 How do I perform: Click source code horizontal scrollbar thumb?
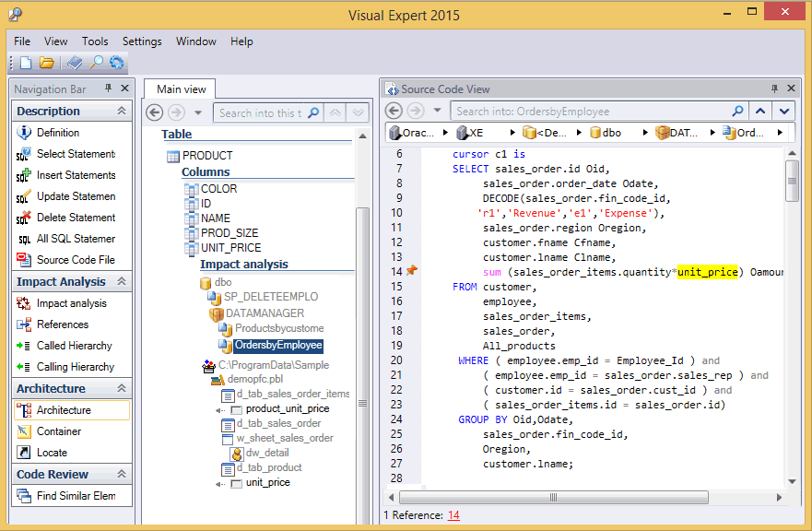[x=553, y=497]
